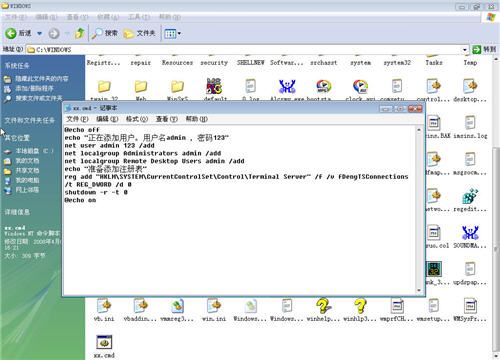This screenshot has height=360, width=500.
Task: Expand the Views button dropdown arrow
Action: click(179, 33)
